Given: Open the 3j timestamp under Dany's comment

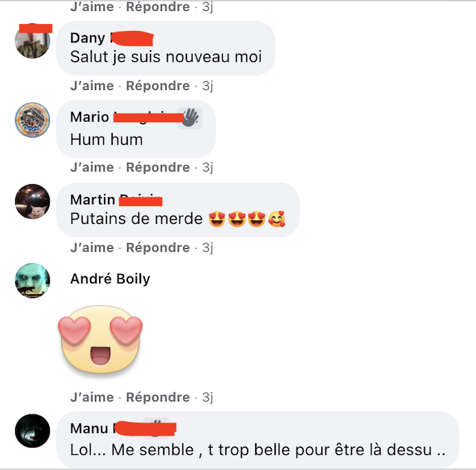Looking at the screenshot, I should [208, 86].
